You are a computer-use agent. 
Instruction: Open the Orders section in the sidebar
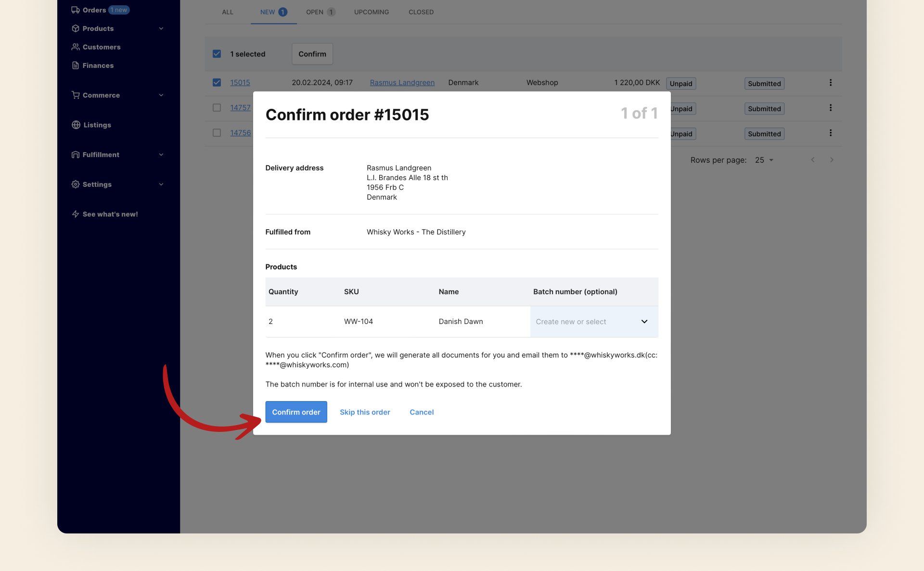click(x=94, y=10)
